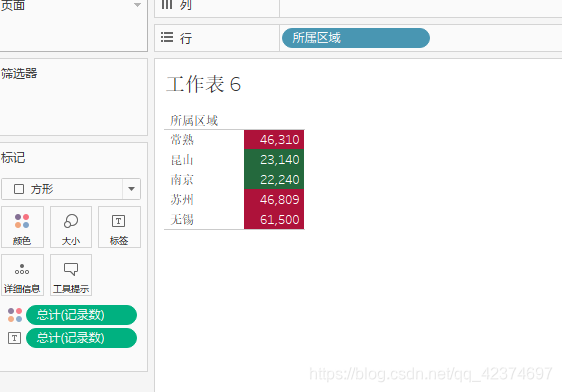Select the 所属区域 pill on rows shelf
Viewport: 562px width, 392px height.
pyautogui.click(x=356, y=38)
